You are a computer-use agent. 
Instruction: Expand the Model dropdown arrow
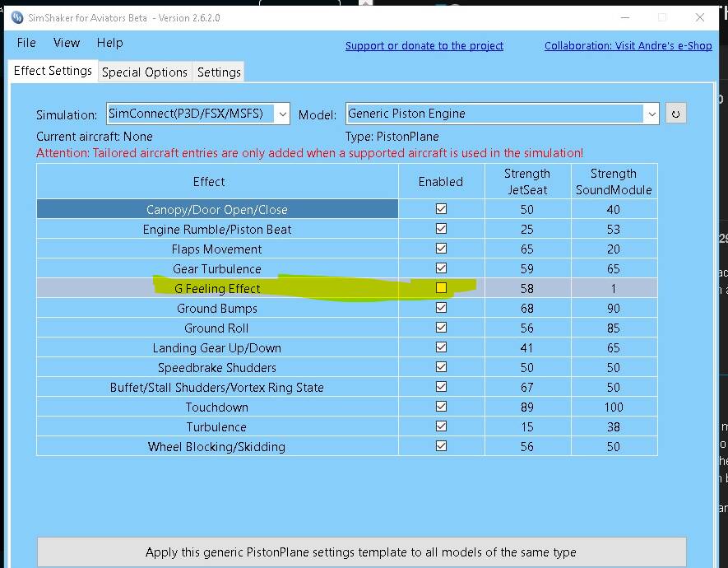click(x=651, y=114)
